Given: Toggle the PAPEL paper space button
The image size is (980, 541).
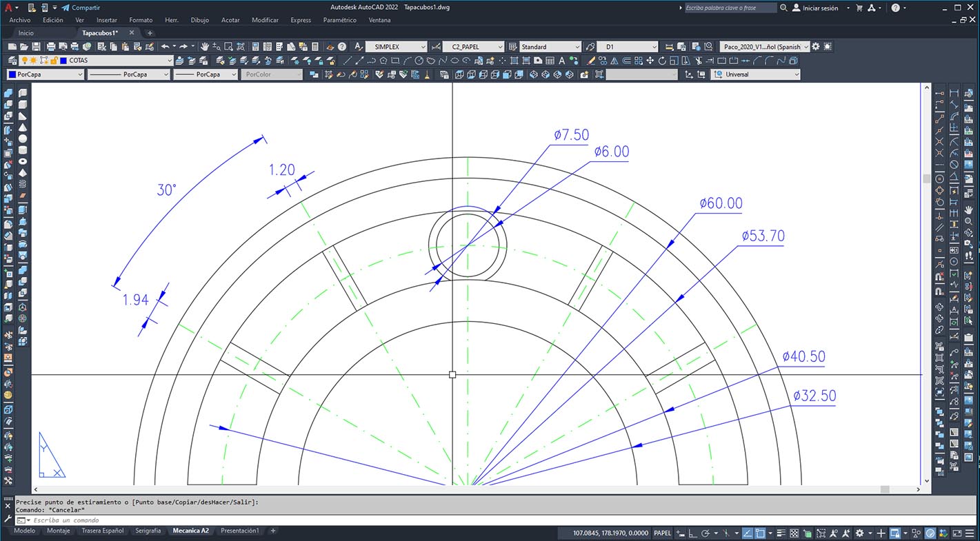Looking at the screenshot, I should pos(662,533).
